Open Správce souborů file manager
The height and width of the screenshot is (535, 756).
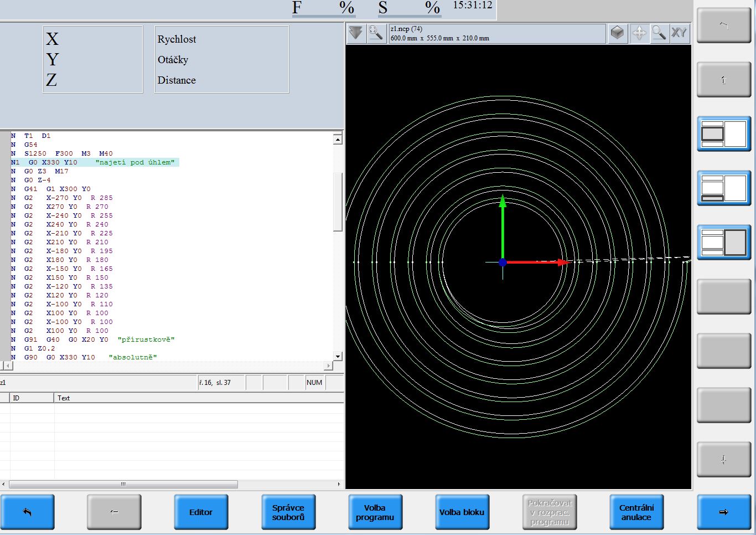(288, 512)
